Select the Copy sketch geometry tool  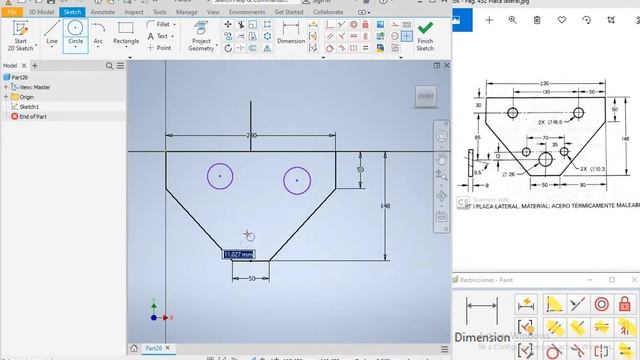228,36
